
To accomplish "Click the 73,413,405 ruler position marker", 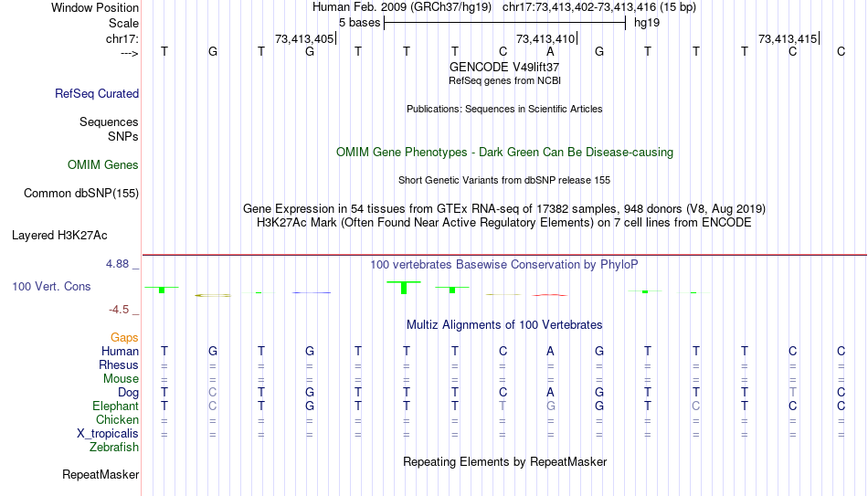I will click(x=305, y=38).
